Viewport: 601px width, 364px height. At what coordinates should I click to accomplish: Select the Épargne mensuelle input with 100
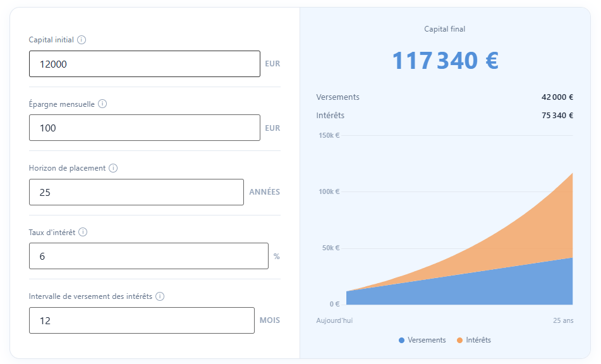[144, 128]
